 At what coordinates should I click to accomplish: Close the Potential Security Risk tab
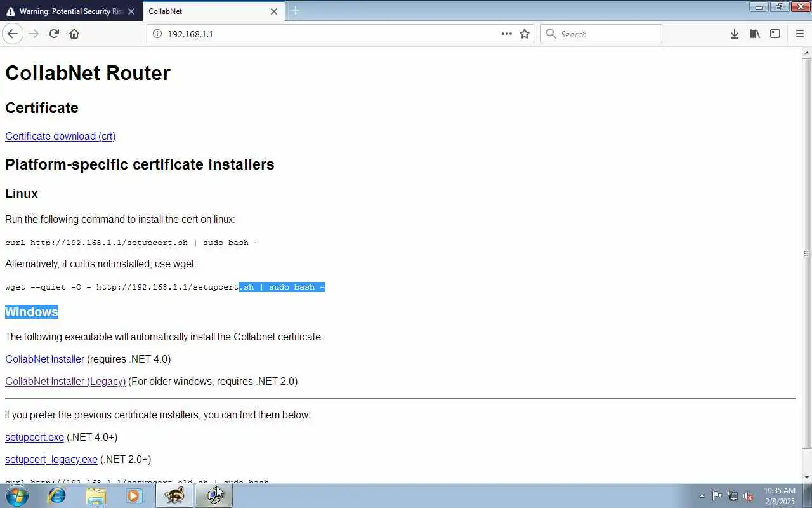131,11
